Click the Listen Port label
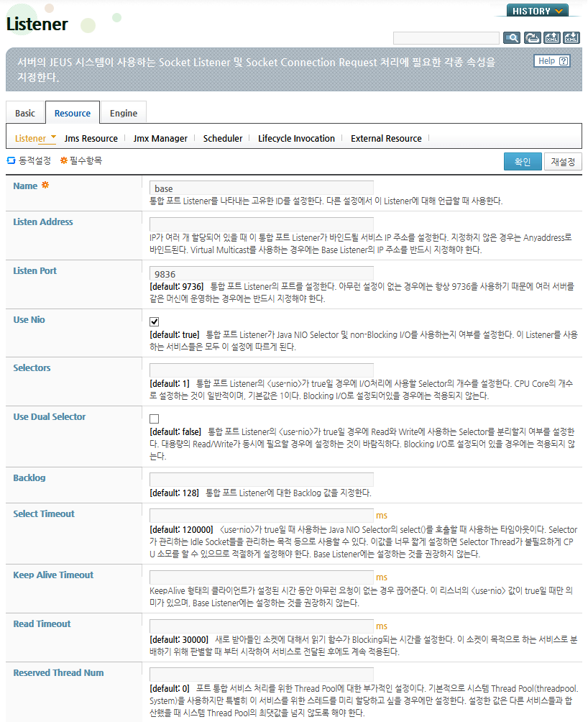Viewport: 588px width, 722px height. click(x=35, y=270)
